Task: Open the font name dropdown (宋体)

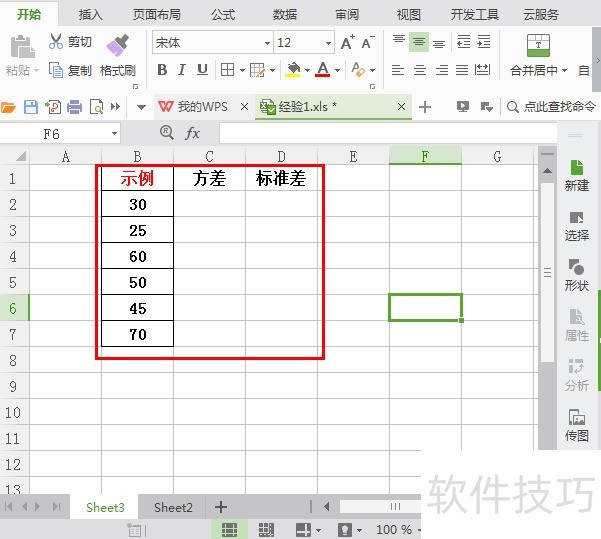Action: [x=267, y=43]
